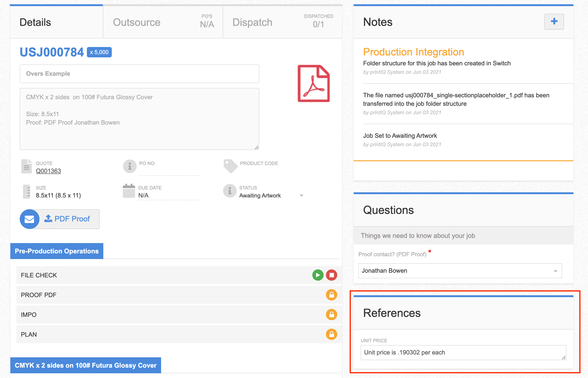Click the Overs Example title field
This screenshot has width=588, height=378.
(139, 74)
